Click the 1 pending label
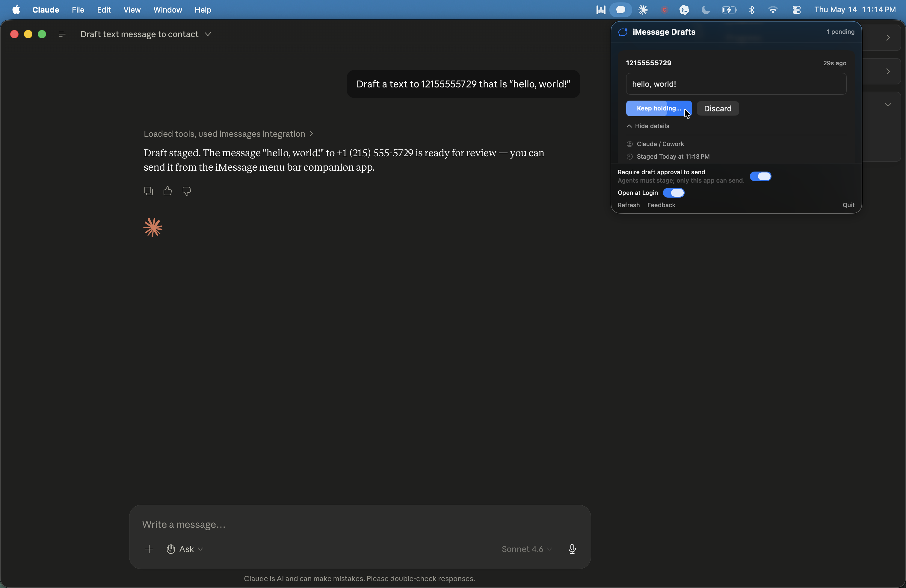906x588 pixels. (840, 31)
